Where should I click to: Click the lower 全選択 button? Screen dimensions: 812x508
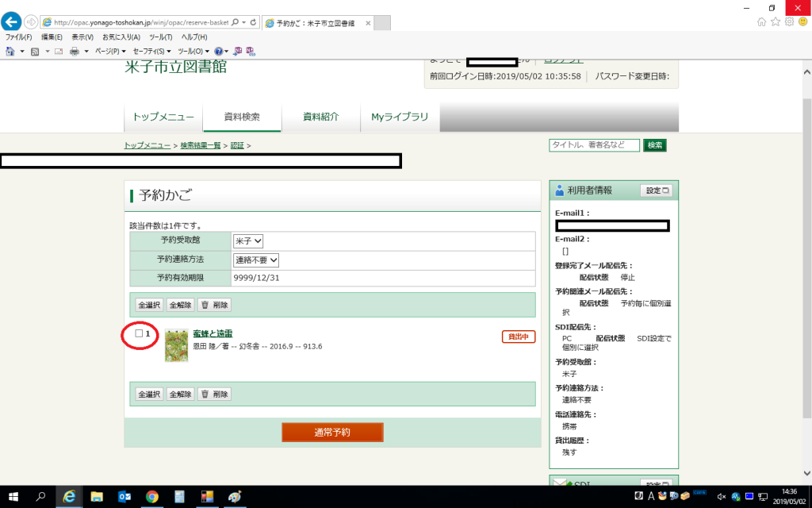click(149, 394)
